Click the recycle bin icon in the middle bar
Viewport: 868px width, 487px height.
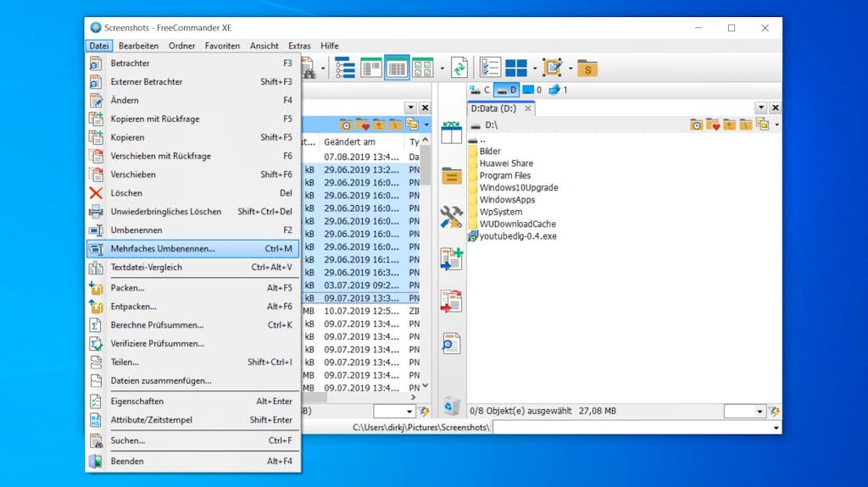tap(452, 407)
